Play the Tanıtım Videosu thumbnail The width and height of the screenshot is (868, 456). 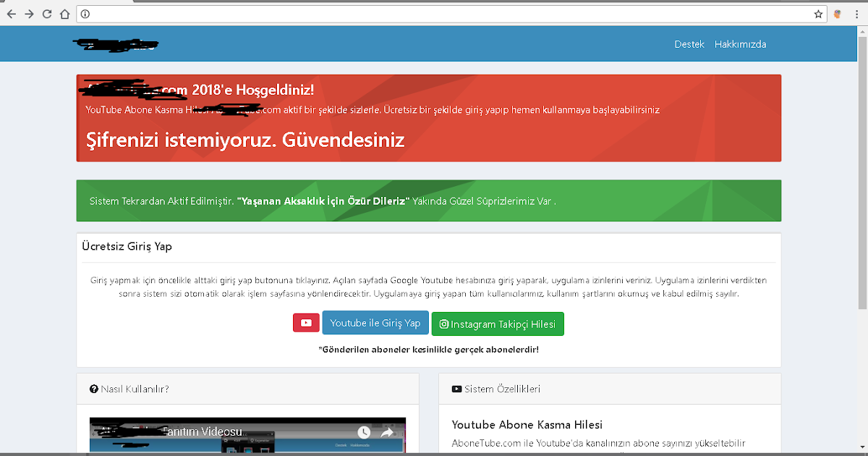pyautogui.click(x=247, y=436)
